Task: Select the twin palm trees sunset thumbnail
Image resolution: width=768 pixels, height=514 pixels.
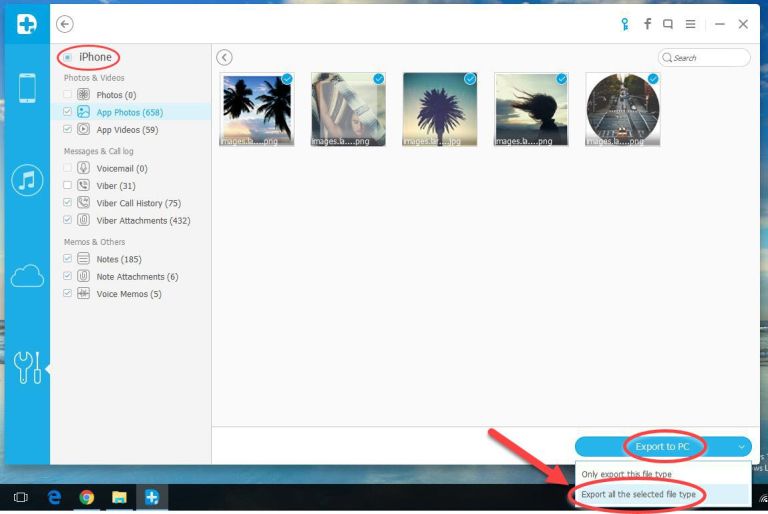Action: pyautogui.click(x=257, y=109)
